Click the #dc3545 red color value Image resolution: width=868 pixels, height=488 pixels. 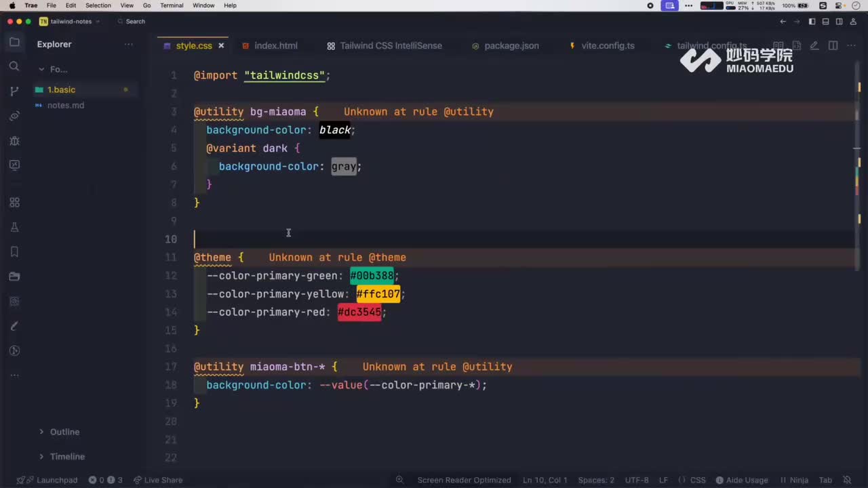click(359, 312)
